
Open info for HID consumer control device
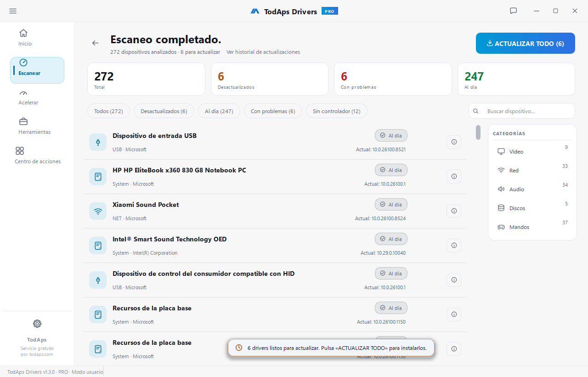(454, 280)
